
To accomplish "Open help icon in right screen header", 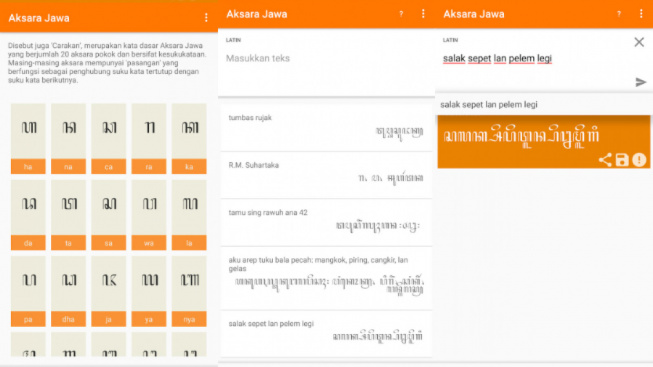I will point(619,14).
